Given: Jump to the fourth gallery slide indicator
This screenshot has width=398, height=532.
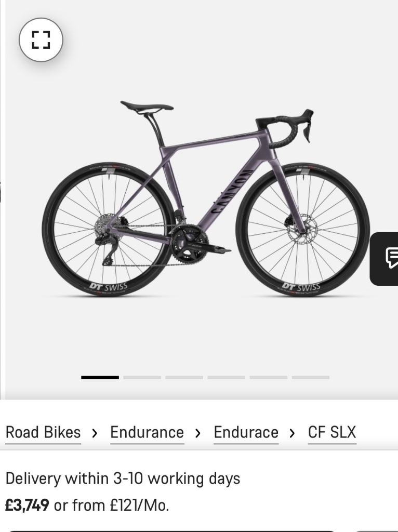Looking at the screenshot, I should click(x=227, y=377).
